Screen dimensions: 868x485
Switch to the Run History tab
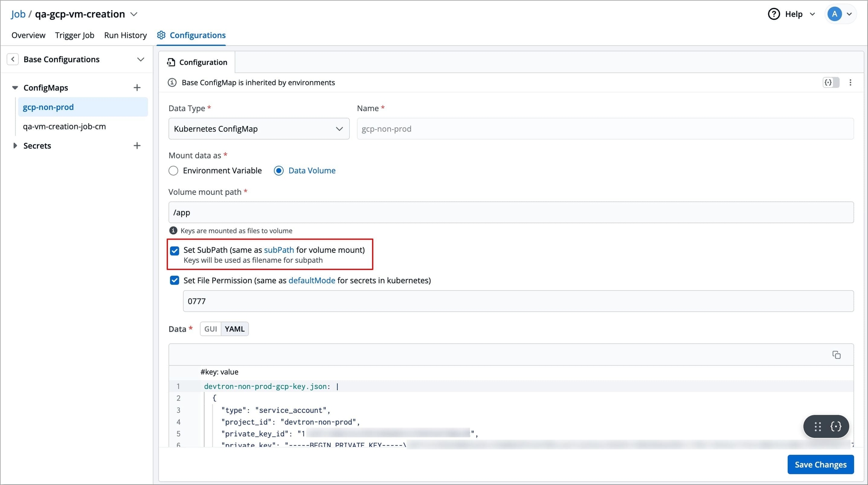(125, 35)
